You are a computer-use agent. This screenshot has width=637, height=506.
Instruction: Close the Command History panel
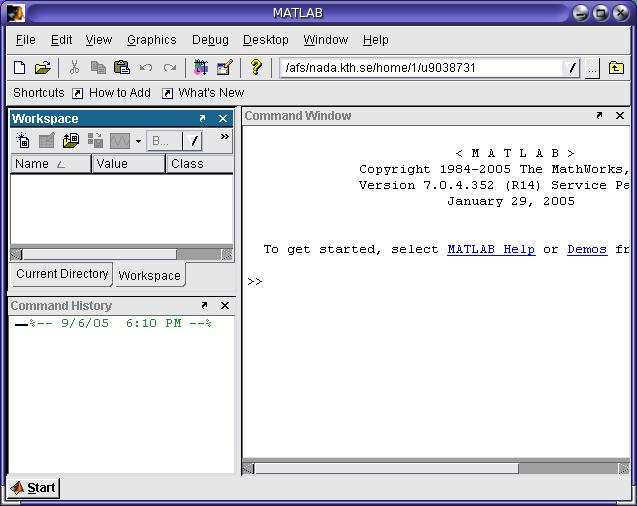point(225,305)
